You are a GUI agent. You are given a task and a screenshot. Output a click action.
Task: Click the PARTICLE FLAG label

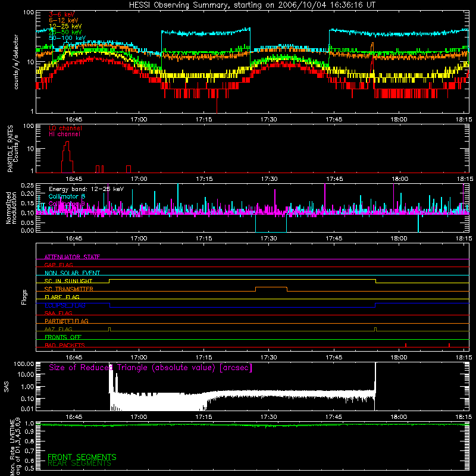pyautogui.click(x=67, y=321)
